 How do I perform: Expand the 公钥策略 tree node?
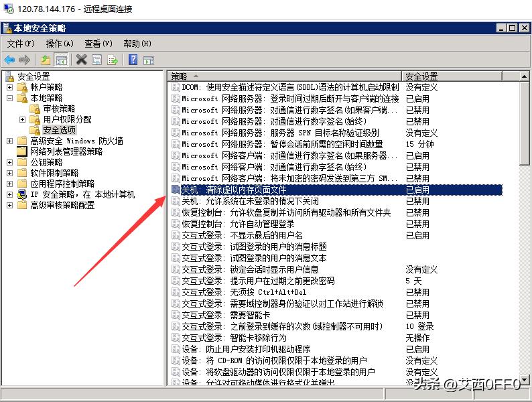tap(9, 162)
